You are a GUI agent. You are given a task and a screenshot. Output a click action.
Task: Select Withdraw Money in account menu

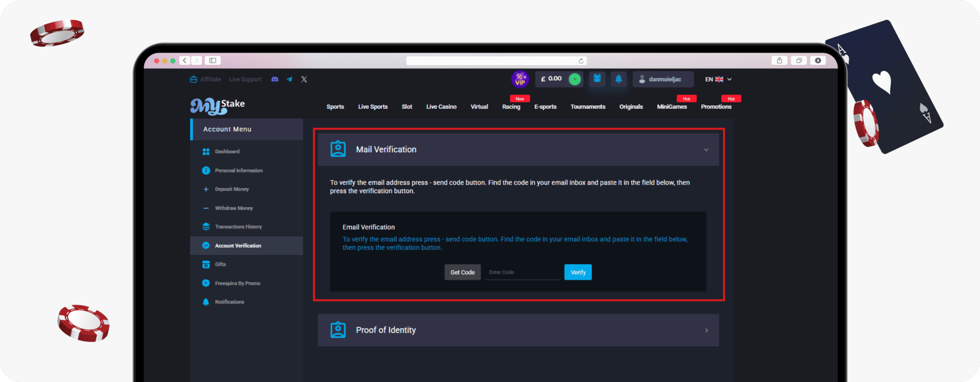click(234, 208)
